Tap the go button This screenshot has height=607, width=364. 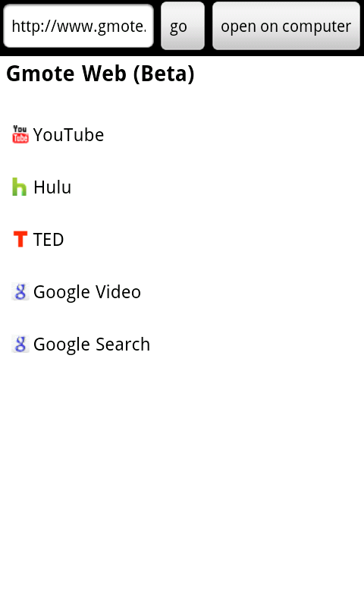[x=183, y=26]
